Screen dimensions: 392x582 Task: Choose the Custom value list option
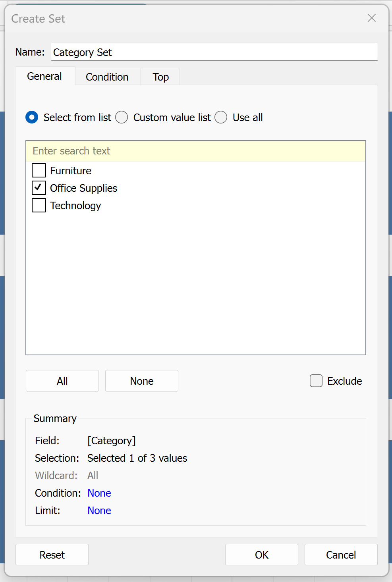click(x=122, y=118)
